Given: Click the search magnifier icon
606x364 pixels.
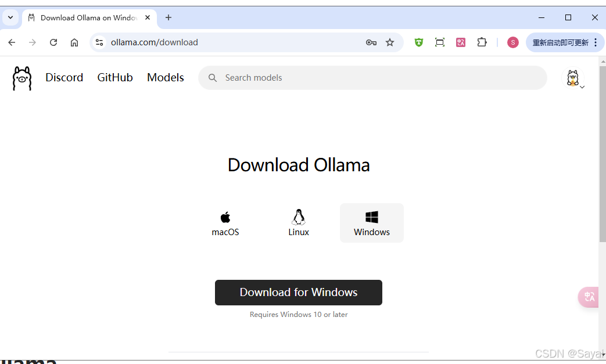Looking at the screenshot, I should (x=213, y=78).
